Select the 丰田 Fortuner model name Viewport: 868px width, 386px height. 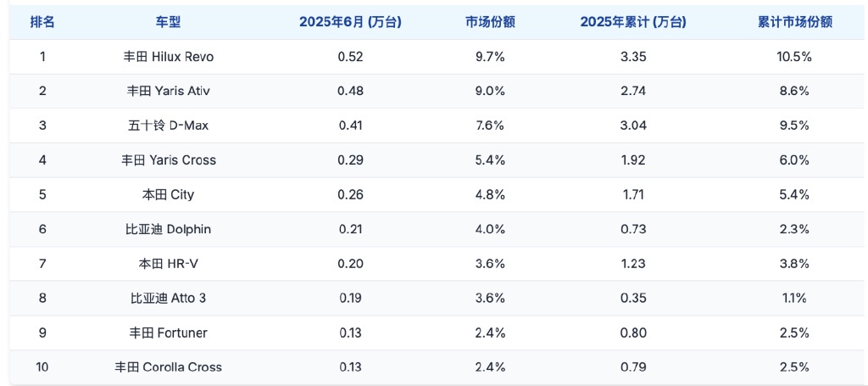pyautogui.click(x=168, y=333)
